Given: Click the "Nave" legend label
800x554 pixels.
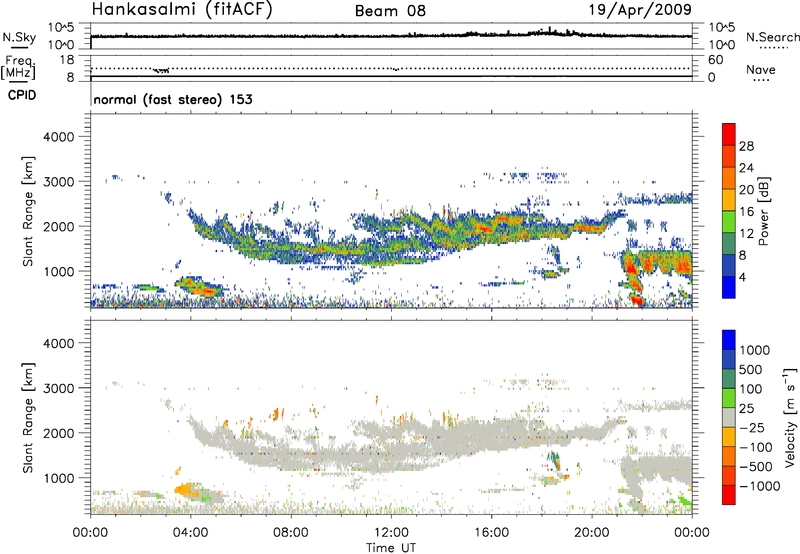Looking at the screenshot, I should [x=761, y=69].
